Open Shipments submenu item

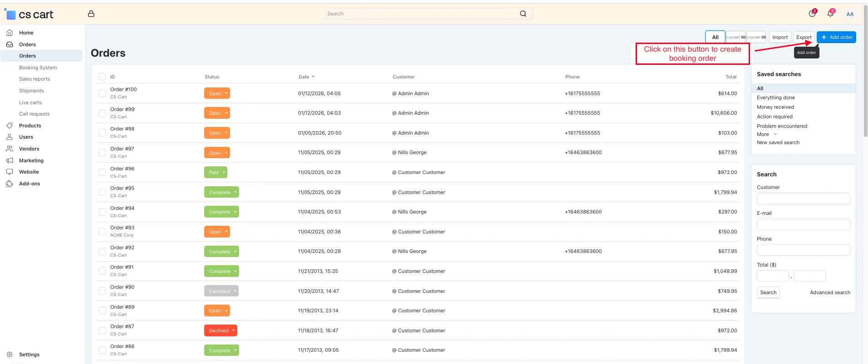tap(31, 91)
